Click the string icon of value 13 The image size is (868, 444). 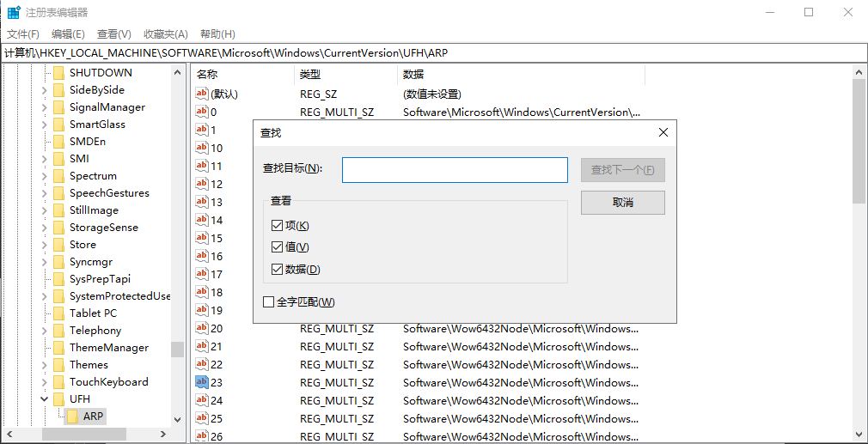click(x=202, y=202)
